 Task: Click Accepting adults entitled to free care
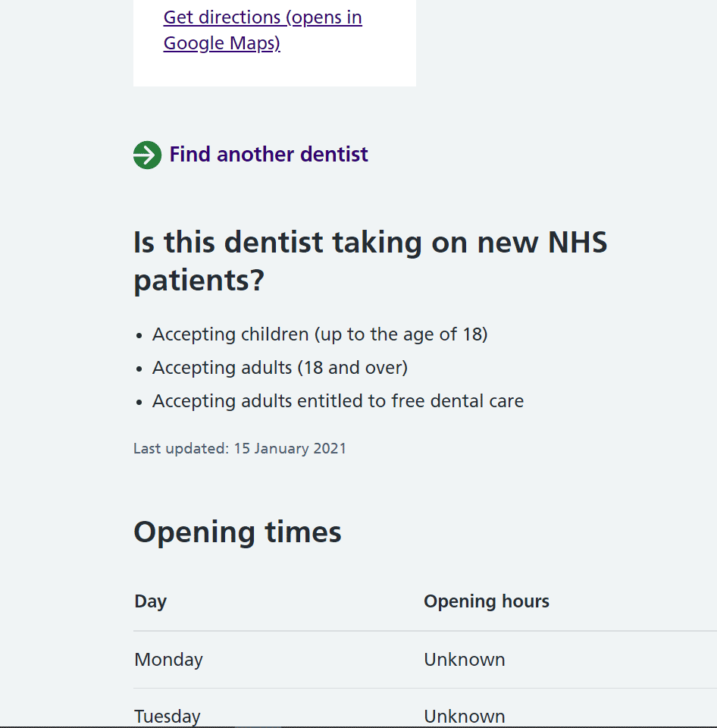point(337,401)
